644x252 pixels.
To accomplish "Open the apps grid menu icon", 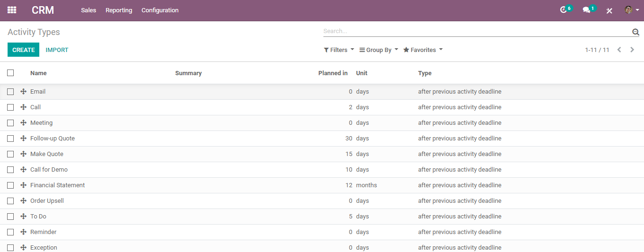I will [12, 10].
